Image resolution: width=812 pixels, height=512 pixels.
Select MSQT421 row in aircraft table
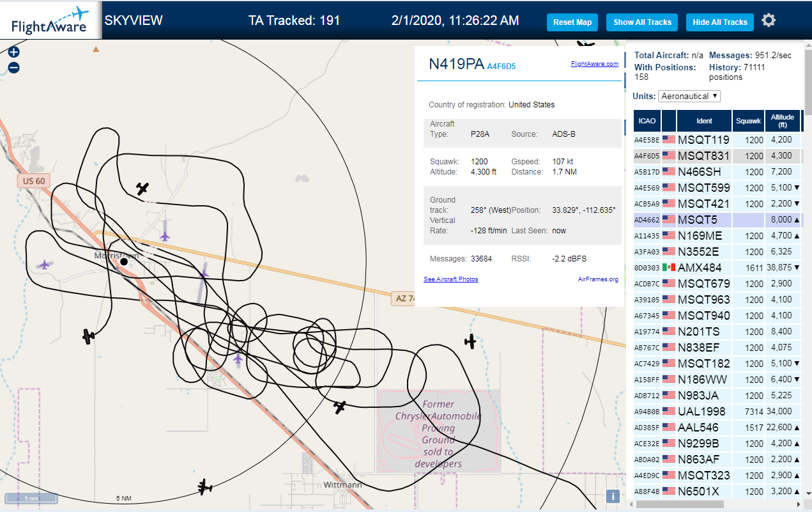tap(717, 203)
